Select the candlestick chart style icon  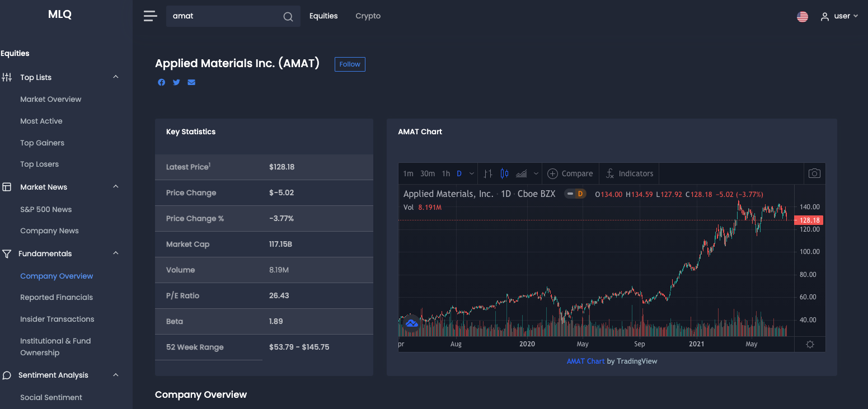(504, 173)
